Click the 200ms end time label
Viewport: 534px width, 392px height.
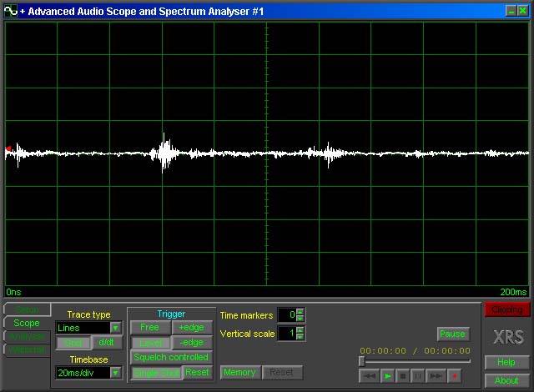click(513, 292)
